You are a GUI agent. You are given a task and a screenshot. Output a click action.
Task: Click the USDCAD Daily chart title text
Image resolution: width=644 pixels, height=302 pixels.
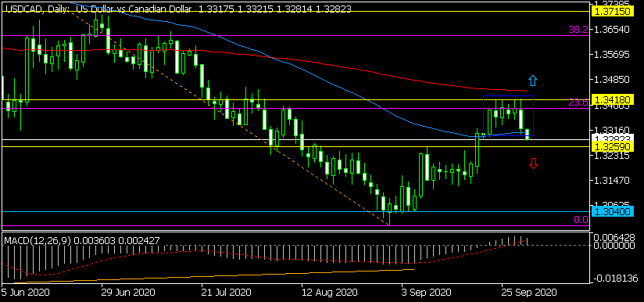click(x=178, y=9)
